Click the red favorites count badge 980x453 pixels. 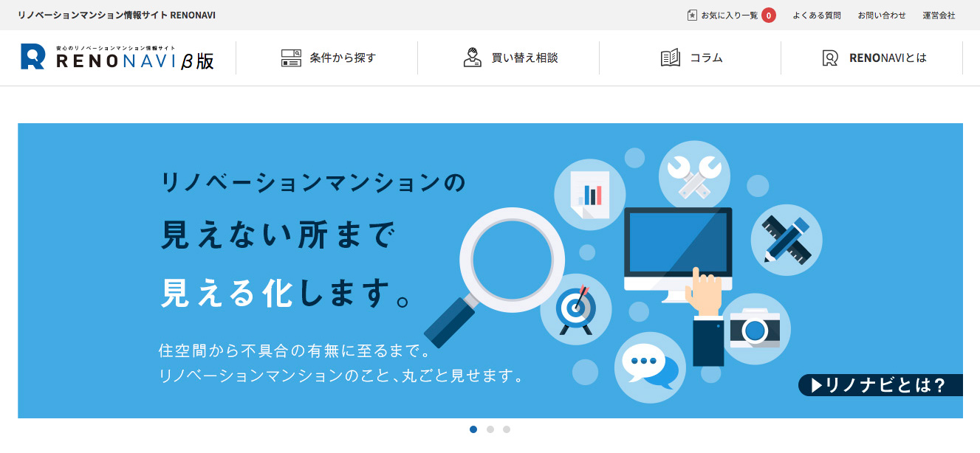click(769, 15)
